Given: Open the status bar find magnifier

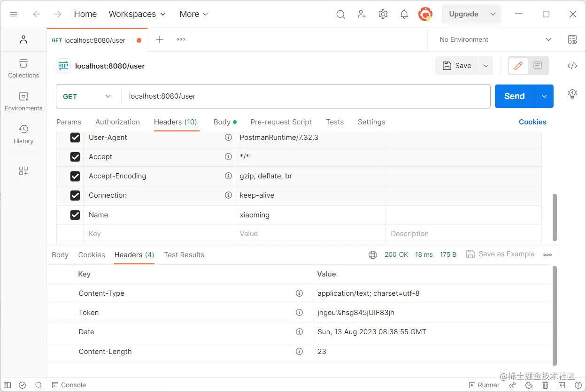Looking at the screenshot, I should coord(39,385).
